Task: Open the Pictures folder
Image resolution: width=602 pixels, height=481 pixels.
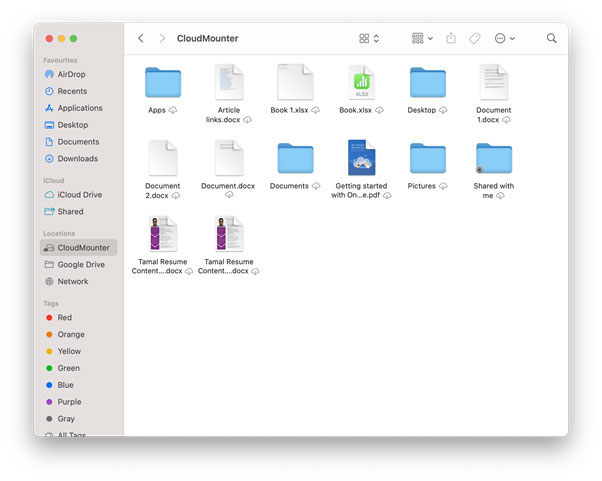Action: tap(427, 160)
